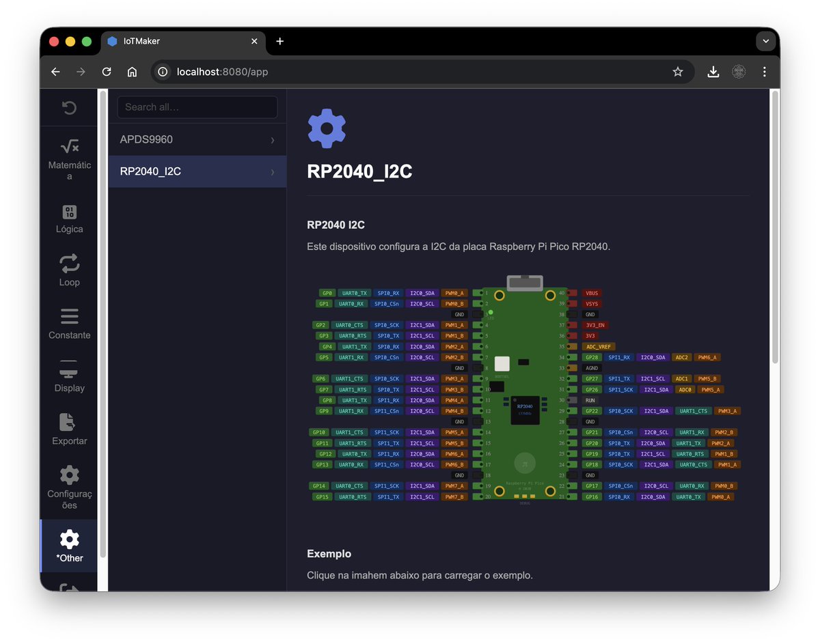Open the Configurações category
The image size is (820, 644).
pyautogui.click(x=69, y=488)
